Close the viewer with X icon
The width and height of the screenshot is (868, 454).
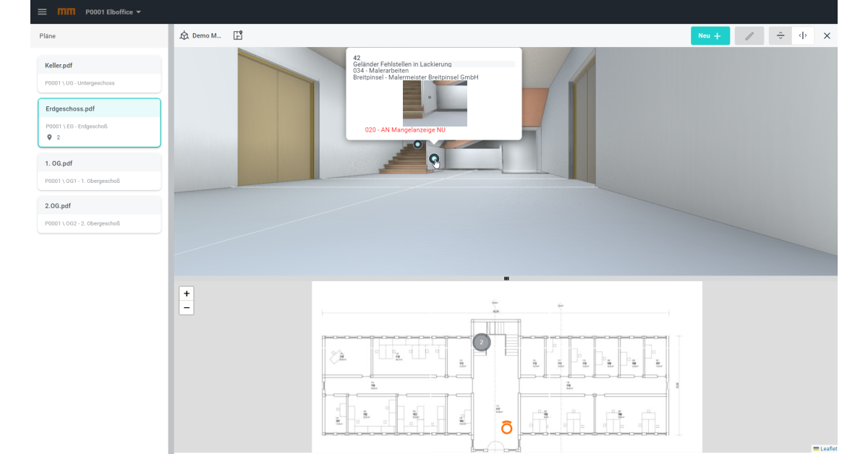(827, 35)
